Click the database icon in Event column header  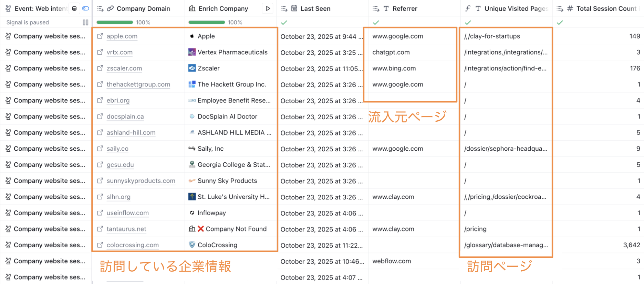(74, 9)
